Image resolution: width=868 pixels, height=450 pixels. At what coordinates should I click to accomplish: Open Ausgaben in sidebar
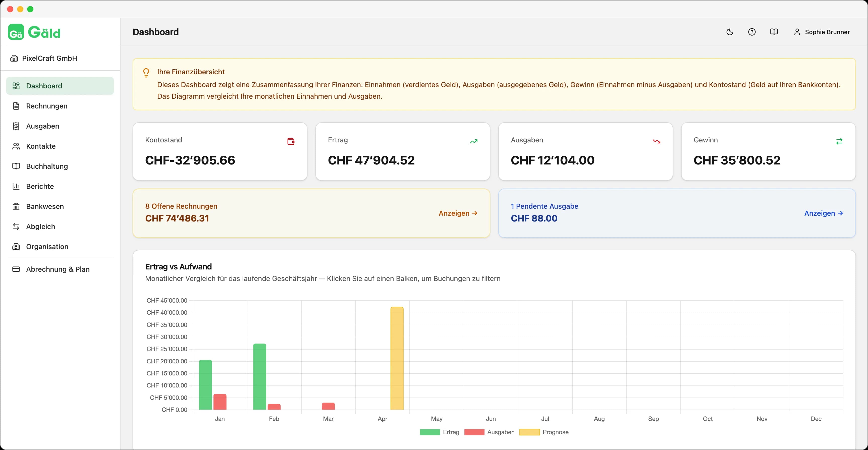[x=60, y=126]
